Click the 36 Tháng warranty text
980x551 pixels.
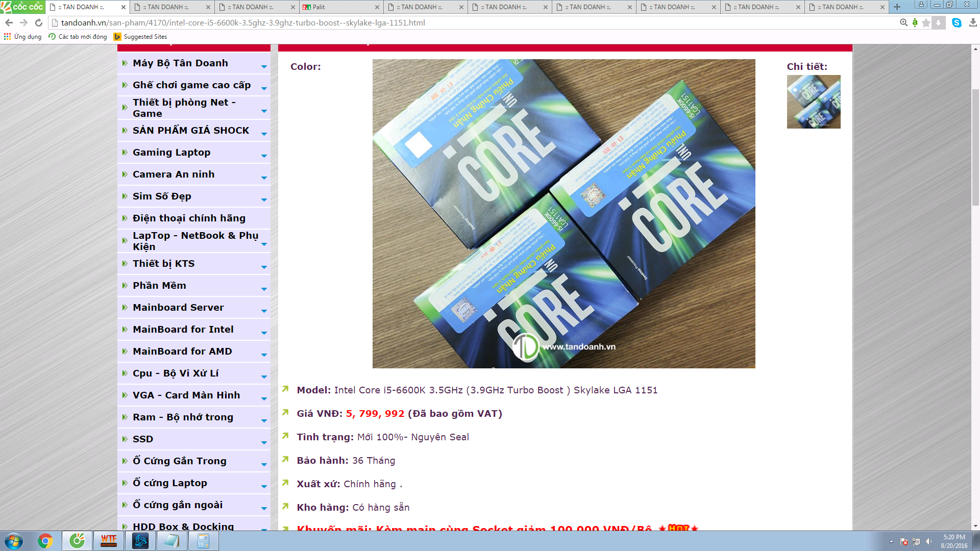pos(374,460)
